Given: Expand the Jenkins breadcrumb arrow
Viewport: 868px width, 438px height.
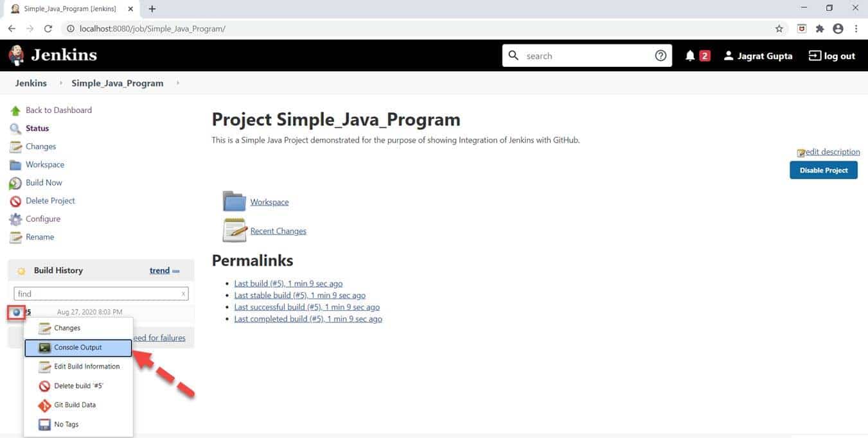Looking at the screenshot, I should (x=62, y=83).
